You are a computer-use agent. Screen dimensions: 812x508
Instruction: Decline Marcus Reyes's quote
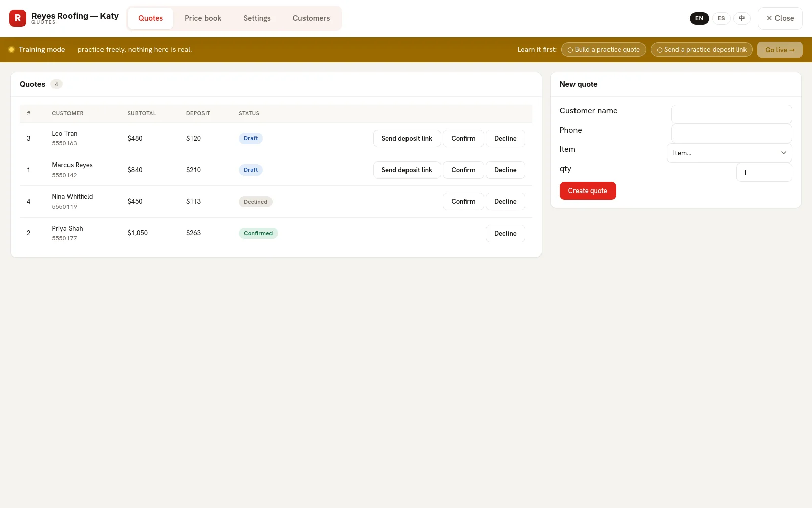click(505, 170)
